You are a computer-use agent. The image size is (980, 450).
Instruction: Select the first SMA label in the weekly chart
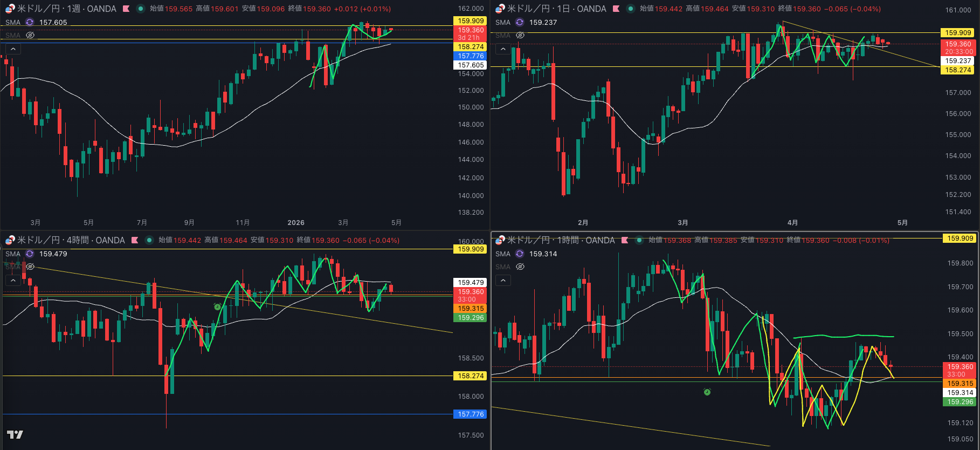(13, 22)
